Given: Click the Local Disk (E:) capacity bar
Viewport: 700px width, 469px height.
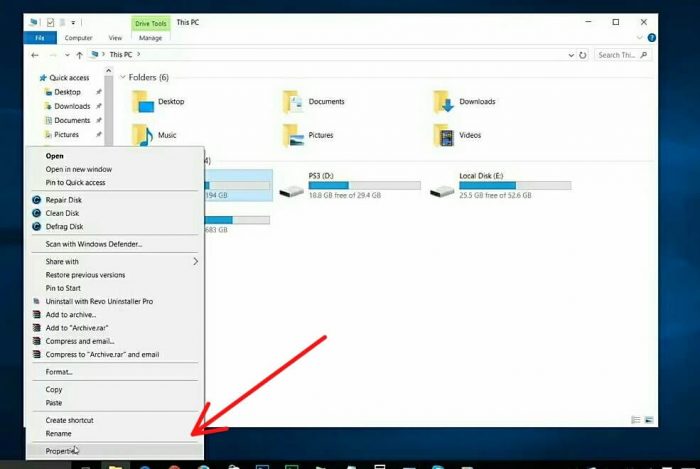Looking at the screenshot, I should (515, 185).
